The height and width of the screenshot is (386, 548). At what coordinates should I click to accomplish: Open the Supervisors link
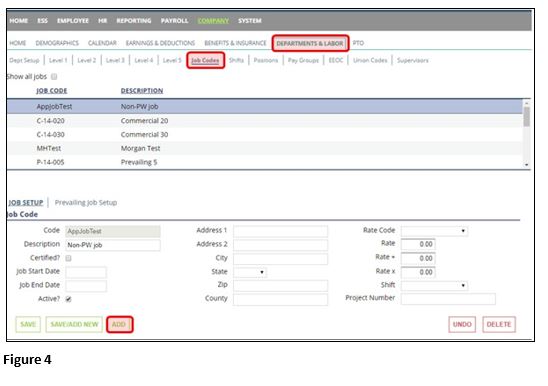413,60
